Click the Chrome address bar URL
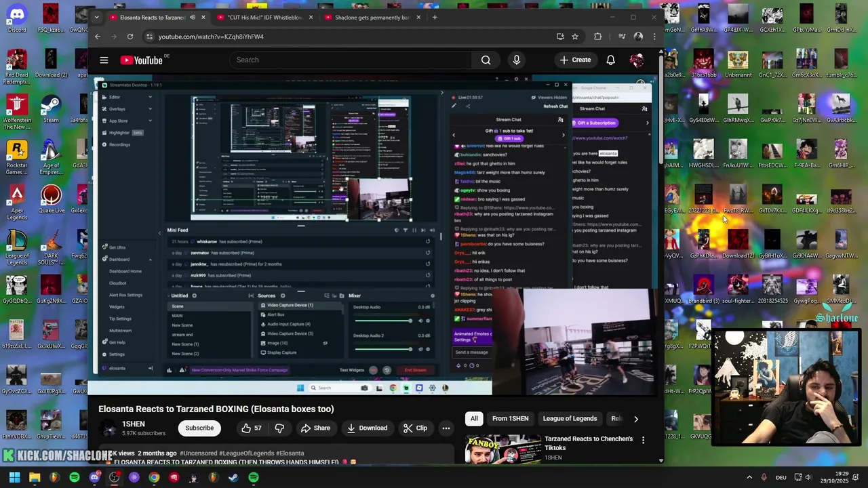This screenshot has width=868, height=488. (x=211, y=37)
